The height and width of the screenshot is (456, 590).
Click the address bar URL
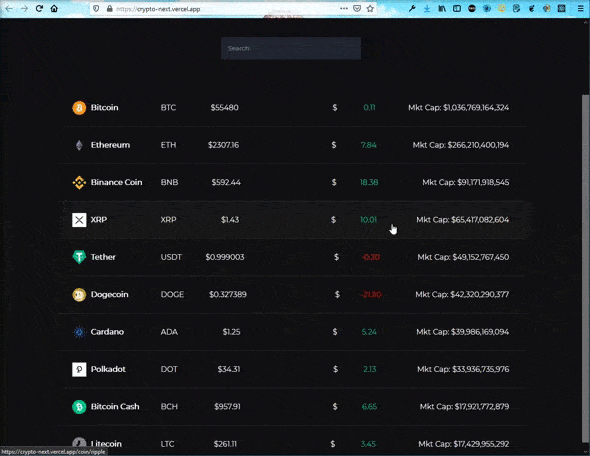tap(158, 9)
